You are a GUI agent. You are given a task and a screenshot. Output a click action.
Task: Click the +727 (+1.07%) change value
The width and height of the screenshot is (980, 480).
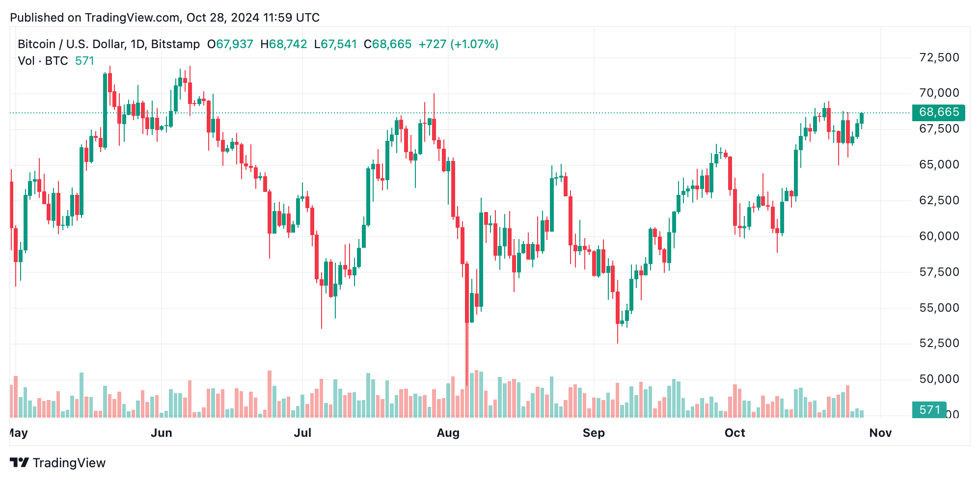pos(458,44)
